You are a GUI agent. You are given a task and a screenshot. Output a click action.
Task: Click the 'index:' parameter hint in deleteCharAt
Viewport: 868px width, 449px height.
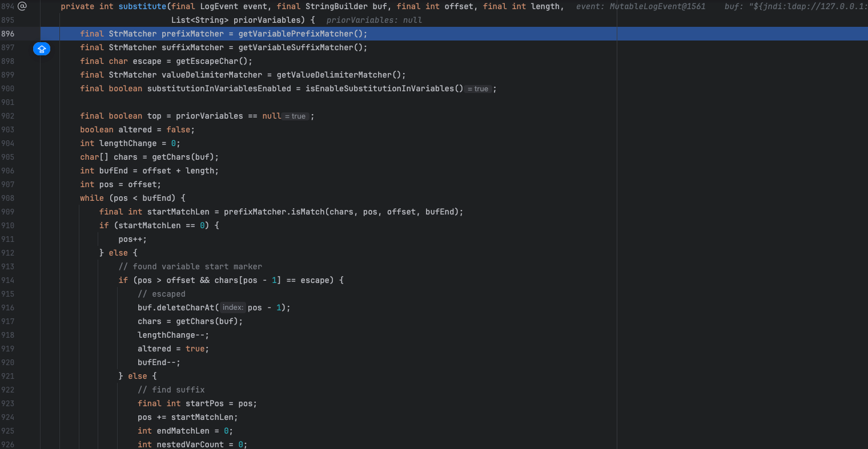click(x=233, y=308)
